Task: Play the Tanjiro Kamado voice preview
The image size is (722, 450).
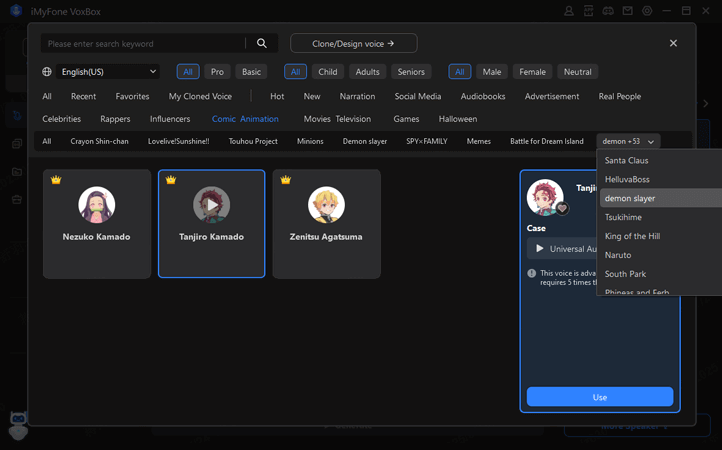Action: pos(211,205)
